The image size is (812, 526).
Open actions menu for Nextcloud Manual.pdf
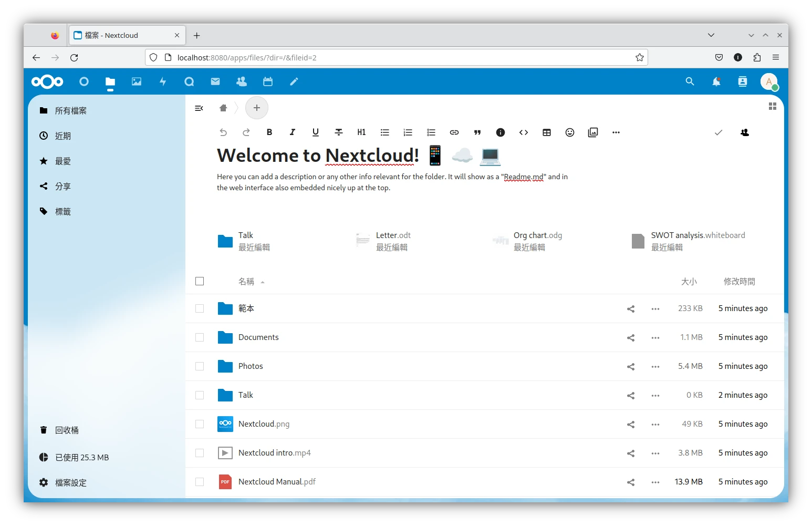pyautogui.click(x=655, y=482)
